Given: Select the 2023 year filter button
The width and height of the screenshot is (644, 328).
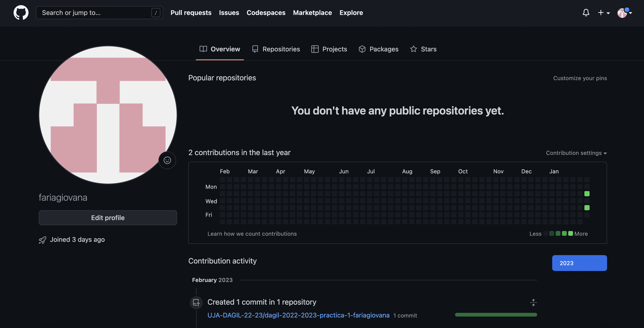Looking at the screenshot, I should (x=579, y=263).
